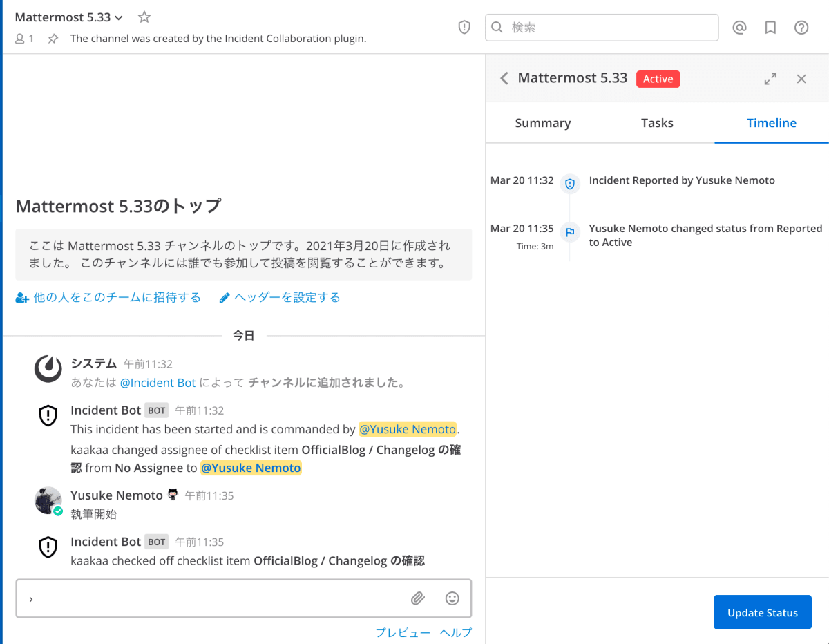
Task: Open the Mattermost 5.33 channel dropdown
Action: [x=69, y=17]
